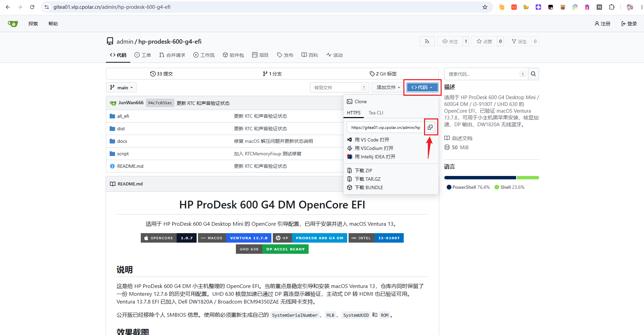Open the 软件包 packages tab

click(233, 55)
